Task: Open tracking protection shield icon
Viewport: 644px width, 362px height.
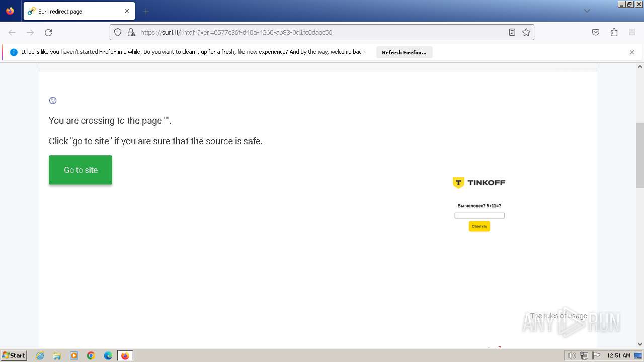Action: click(x=118, y=32)
